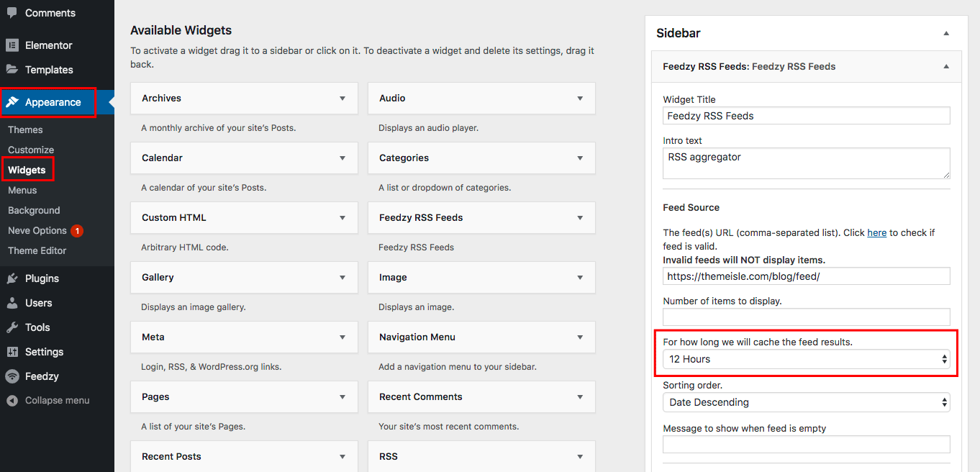Click the Collapse menu arrow icon
980x472 pixels.
pos(12,400)
